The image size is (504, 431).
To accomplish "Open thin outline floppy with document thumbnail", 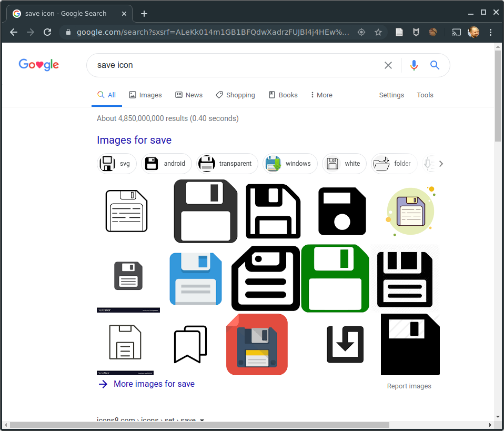I will (x=125, y=344).
